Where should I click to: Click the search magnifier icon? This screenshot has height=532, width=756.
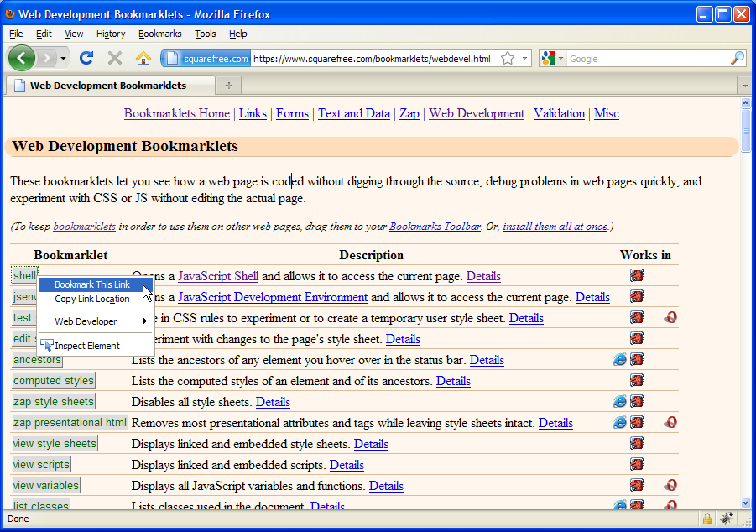pyautogui.click(x=737, y=59)
